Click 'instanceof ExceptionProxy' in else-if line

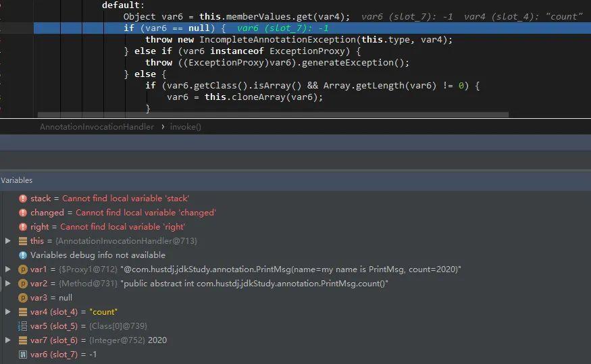point(278,51)
